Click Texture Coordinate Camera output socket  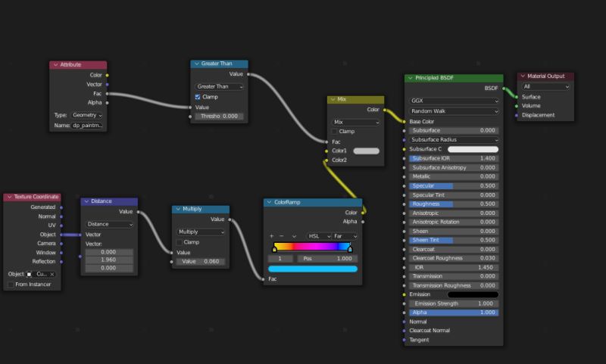point(61,244)
